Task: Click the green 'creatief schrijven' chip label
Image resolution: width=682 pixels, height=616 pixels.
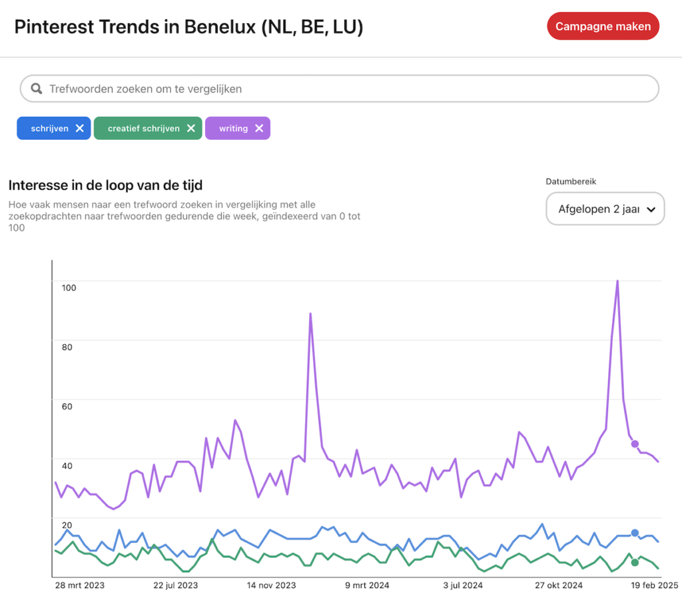Action: [x=143, y=129]
